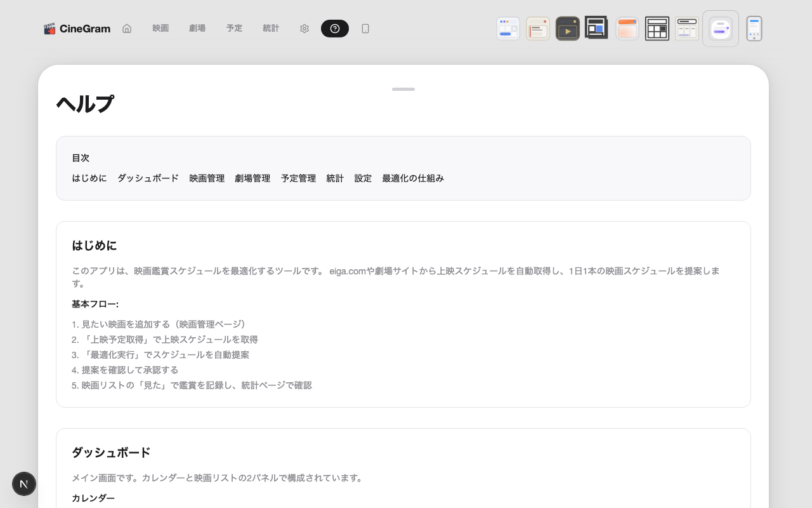Click the help question mark icon
812x508 pixels.
[x=335, y=29]
